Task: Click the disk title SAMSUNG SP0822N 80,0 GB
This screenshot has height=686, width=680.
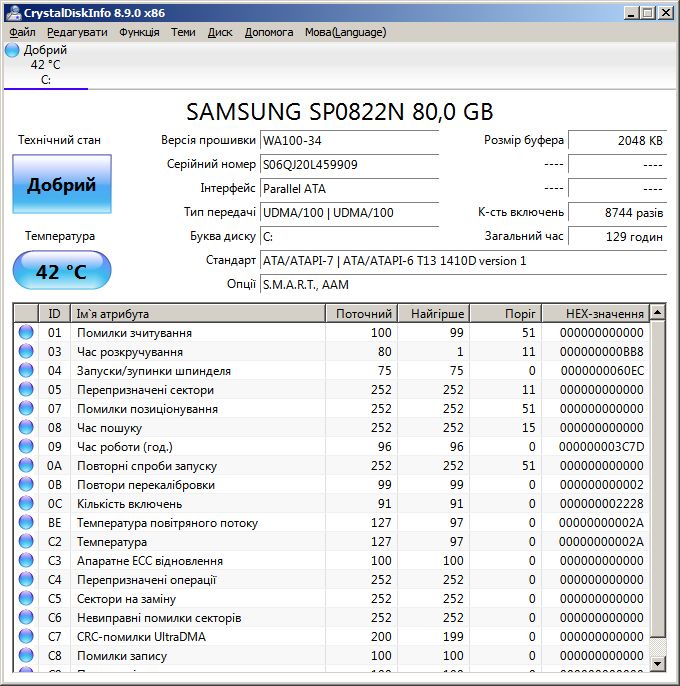Action: (340, 112)
